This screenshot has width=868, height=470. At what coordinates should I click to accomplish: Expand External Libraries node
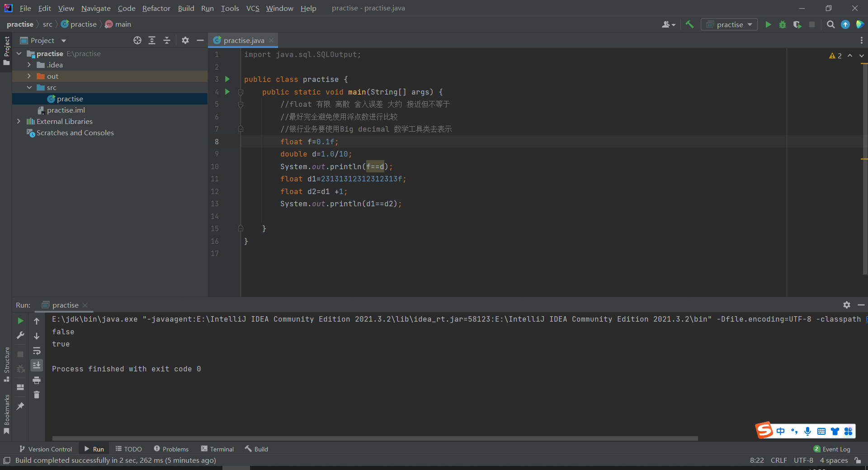pos(19,121)
